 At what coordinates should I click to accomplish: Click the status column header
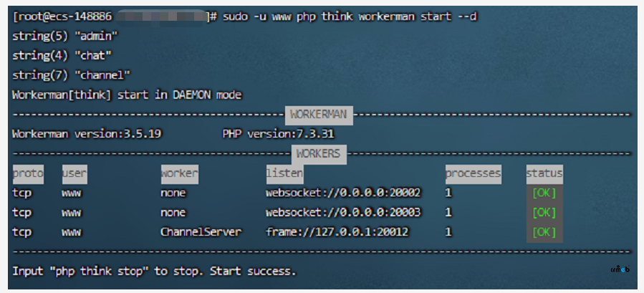(544, 173)
